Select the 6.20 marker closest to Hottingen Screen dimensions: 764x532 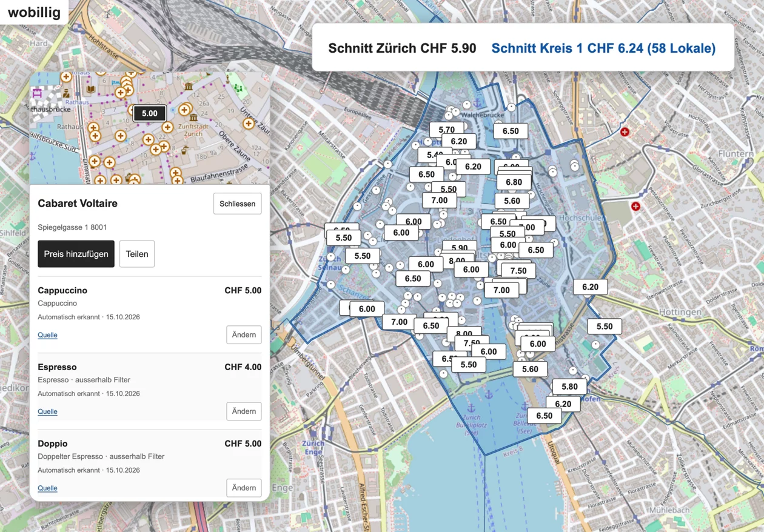[x=591, y=287]
